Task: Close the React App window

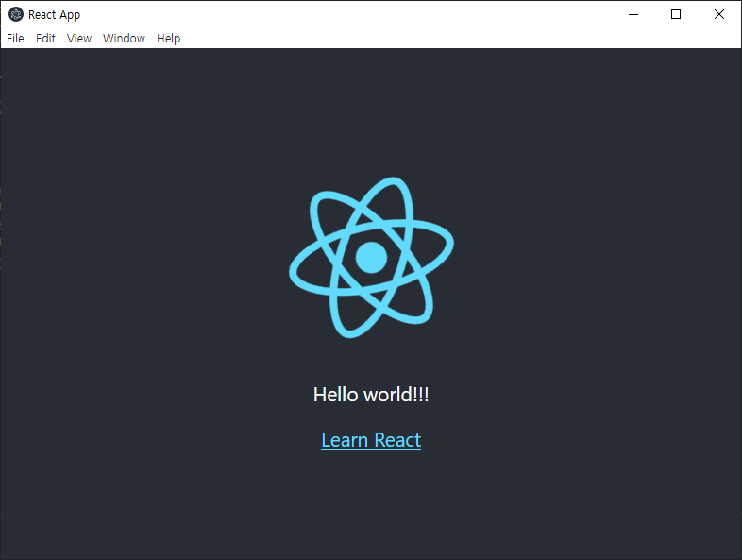Action: point(719,15)
